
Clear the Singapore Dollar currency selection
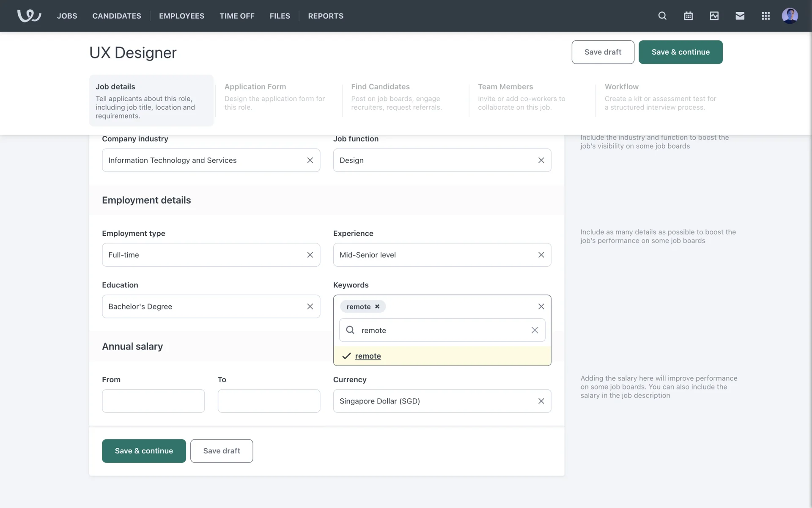click(x=541, y=401)
